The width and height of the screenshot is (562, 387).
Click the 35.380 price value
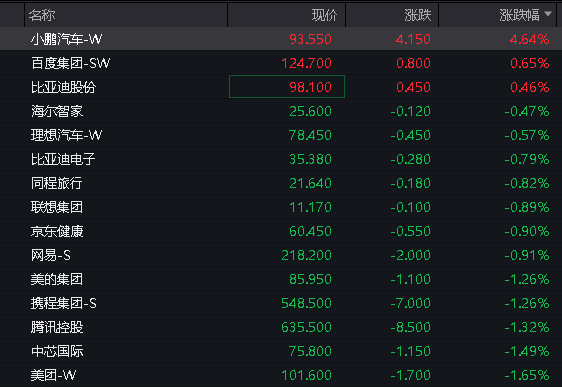(310, 159)
